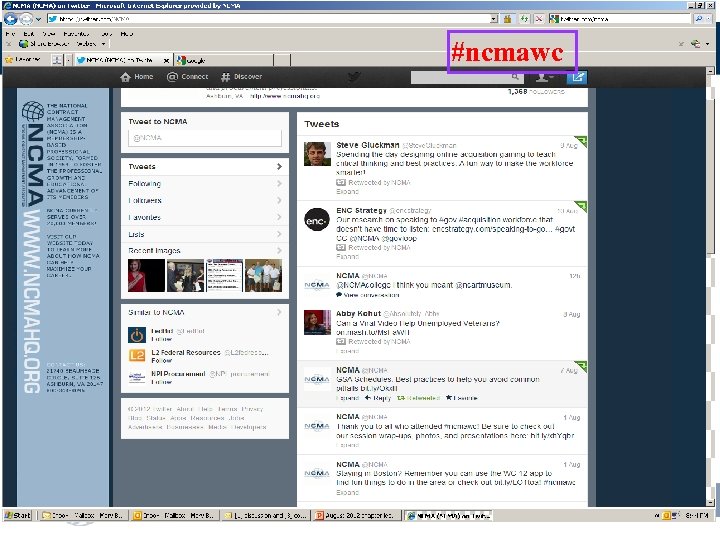Open the Discover hashtag tab
Image resolution: width=720 pixels, height=540 pixels.
pos(242,77)
